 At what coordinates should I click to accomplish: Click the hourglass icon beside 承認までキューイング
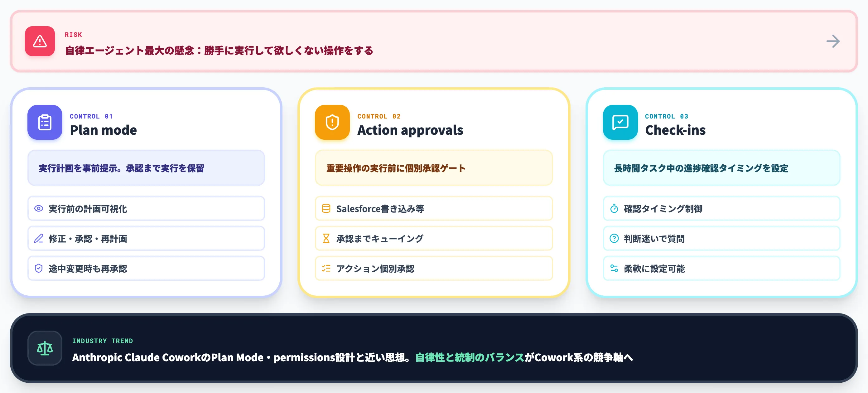click(326, 239)
